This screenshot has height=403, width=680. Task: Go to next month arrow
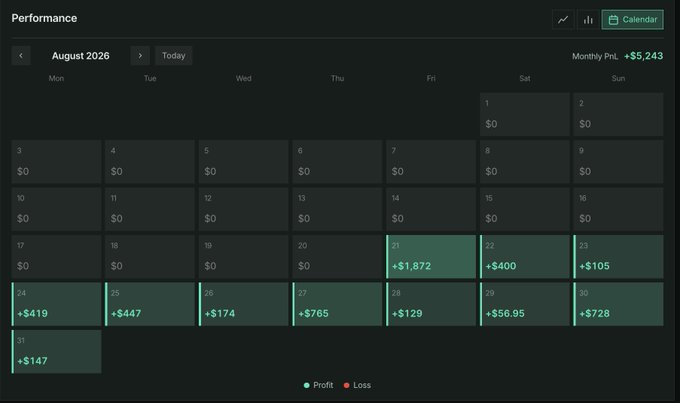pos(140,56)
